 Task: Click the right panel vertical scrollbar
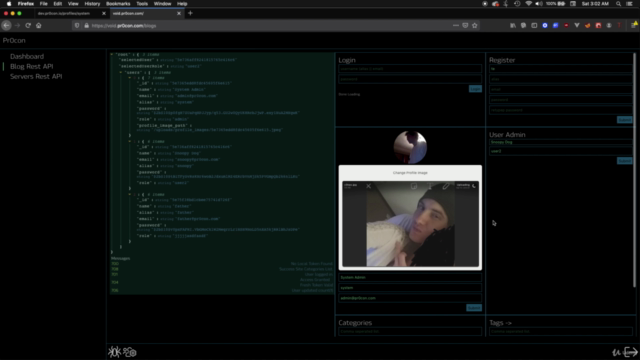click(634, 170)
